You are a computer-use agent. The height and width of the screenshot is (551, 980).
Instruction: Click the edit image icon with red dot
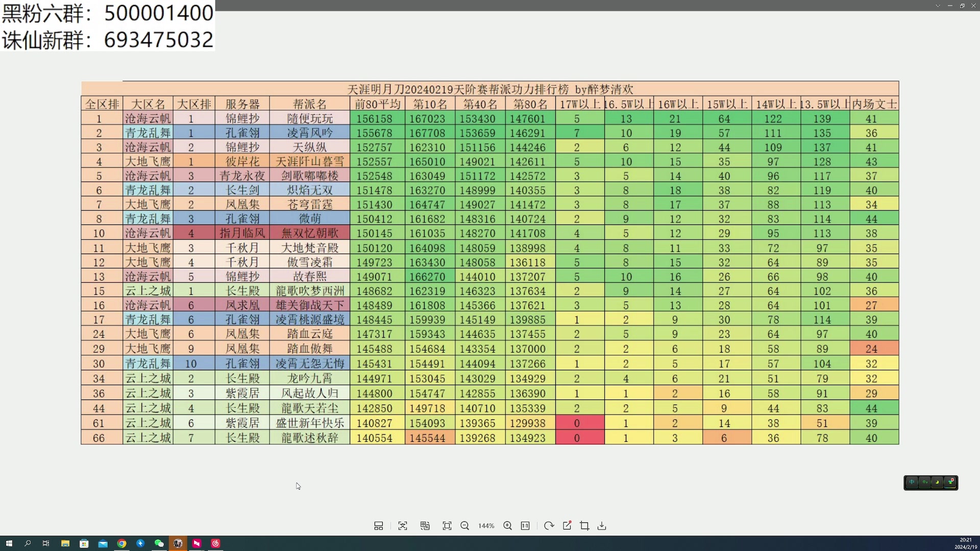(x=567, y=526)
